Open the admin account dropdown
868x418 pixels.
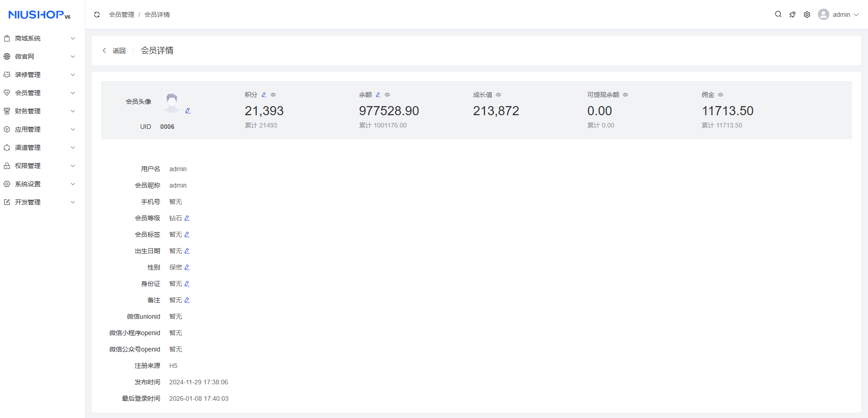click(838, 15)
